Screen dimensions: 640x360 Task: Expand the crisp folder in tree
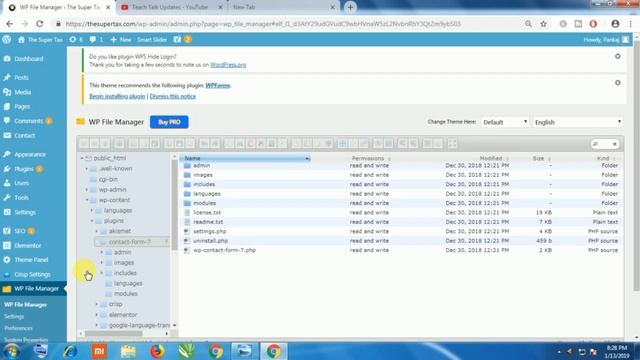[x=97, y=304]
